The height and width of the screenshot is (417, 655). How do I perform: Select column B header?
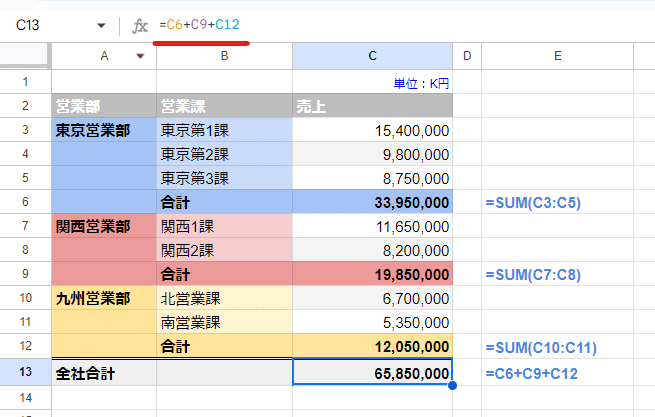click(224, 56)
